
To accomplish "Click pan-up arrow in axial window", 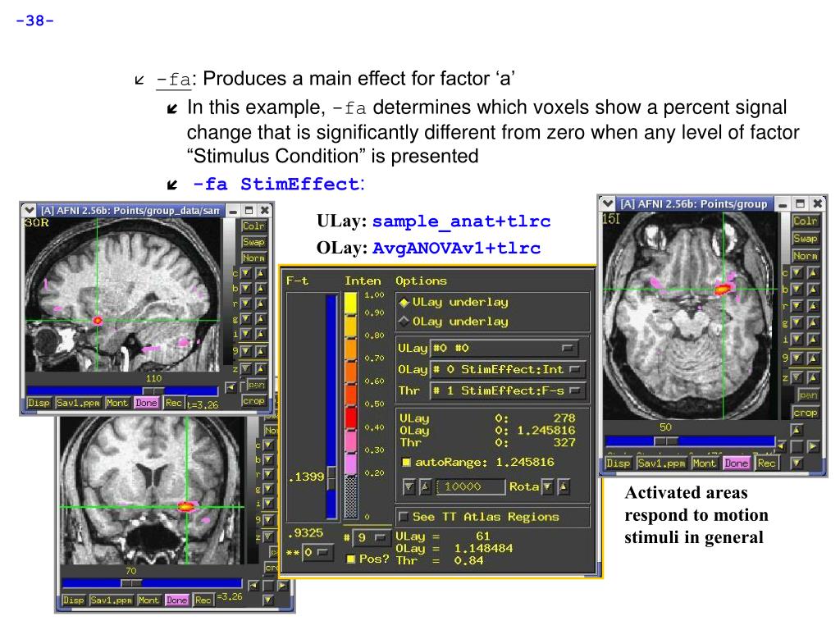I will (x=797, y=430).
